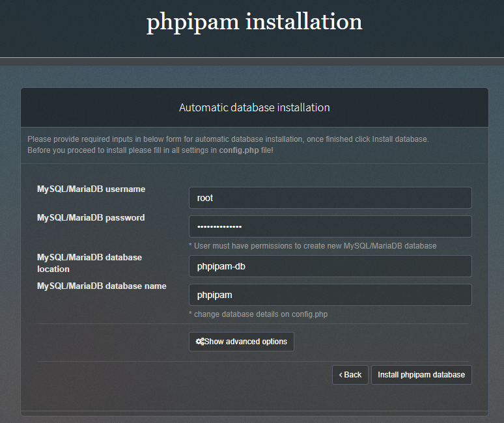Image resolution: width=504 pixels, height=423 pixels.
Task: Click the 'Please provide required inputs' instruction line
Action: point(228,139)
